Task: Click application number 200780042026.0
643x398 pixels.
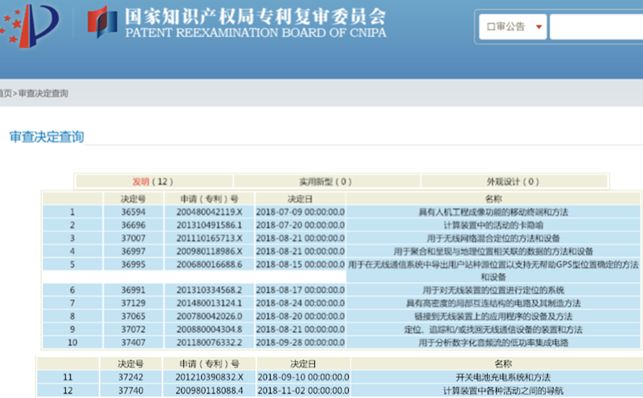Action: 209,316
